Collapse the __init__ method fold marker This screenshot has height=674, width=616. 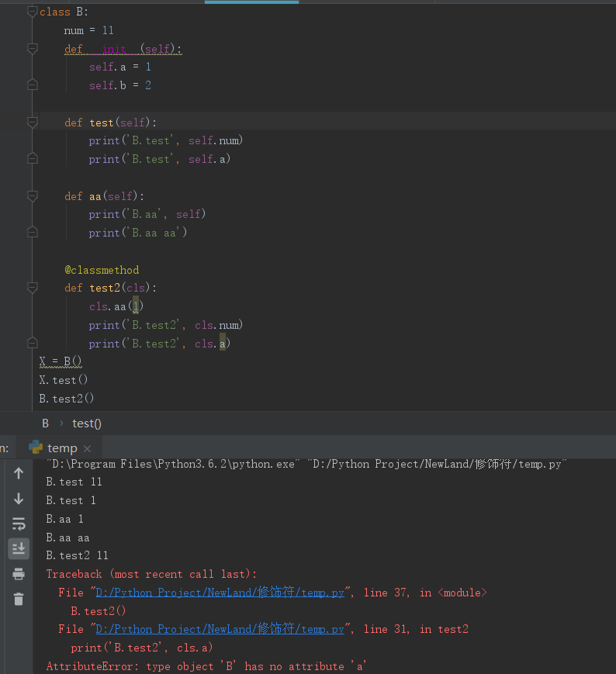[33, 49]
